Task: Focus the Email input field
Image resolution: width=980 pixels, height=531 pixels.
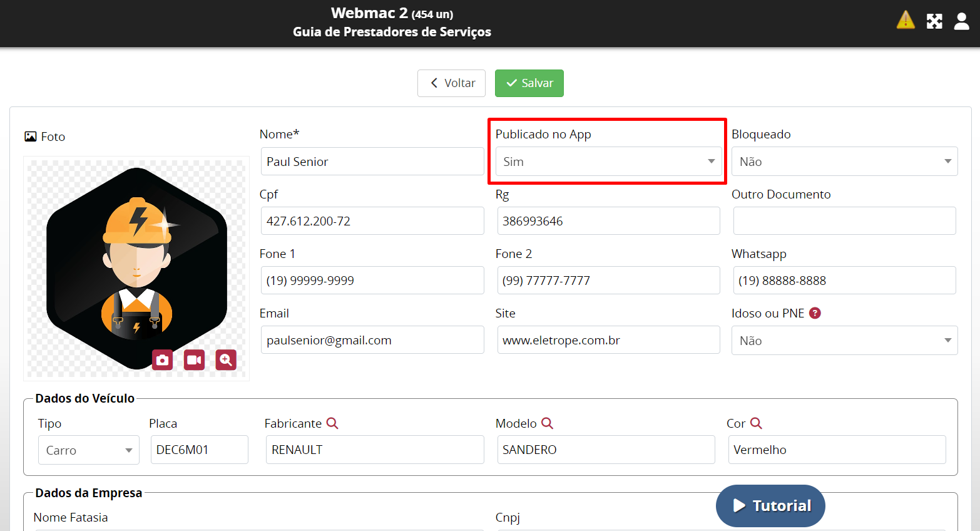Action: pyautogui.click(x=372, y=340)
